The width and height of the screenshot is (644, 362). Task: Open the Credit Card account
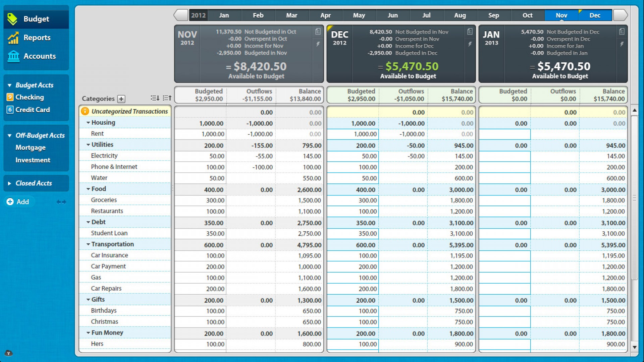[x=33, y=110]
